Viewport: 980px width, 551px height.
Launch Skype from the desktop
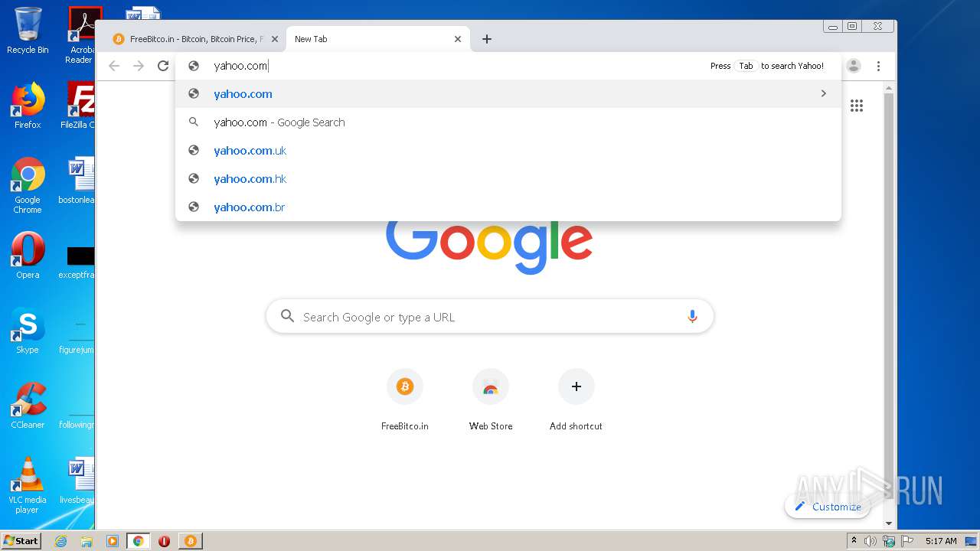click(28, 331)
